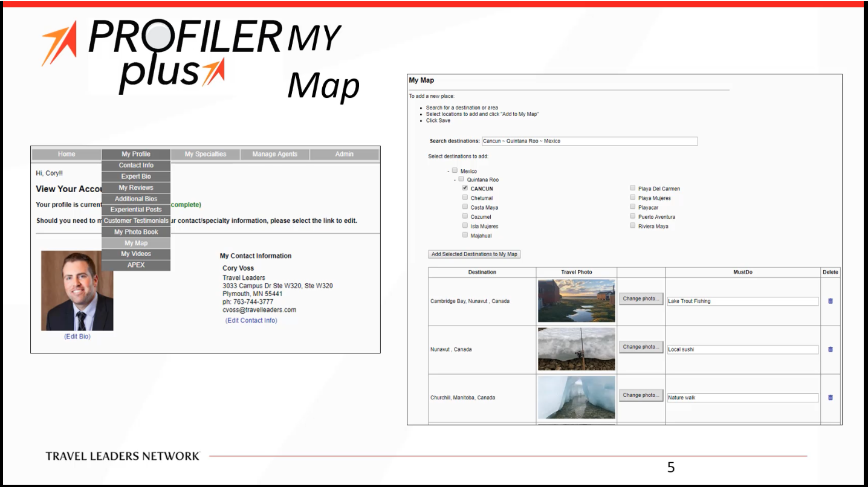868x487 pixels.
Task: Click Cory Voss profile photo
Action: [77, 291]
